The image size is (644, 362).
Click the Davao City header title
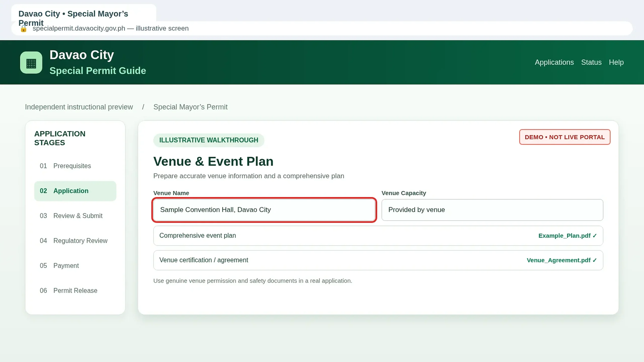(x=82, y=55)
